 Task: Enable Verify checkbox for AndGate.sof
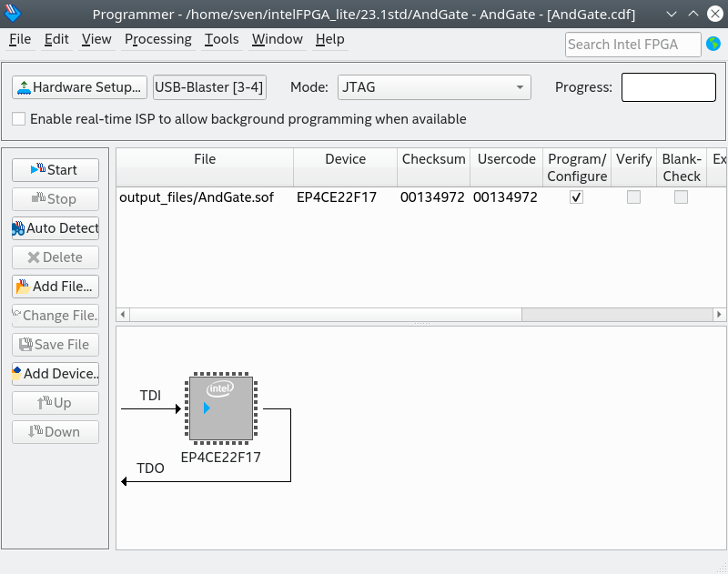(x=633, y=197)
